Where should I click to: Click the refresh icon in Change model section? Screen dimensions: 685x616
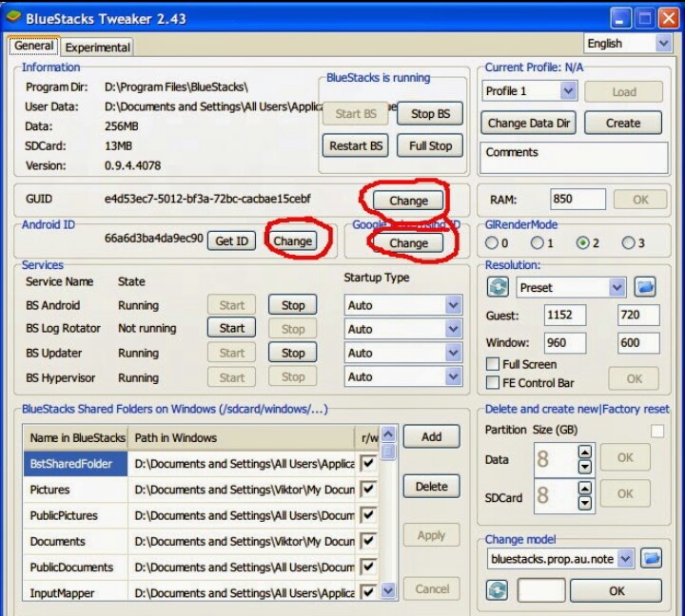(499, 590)
